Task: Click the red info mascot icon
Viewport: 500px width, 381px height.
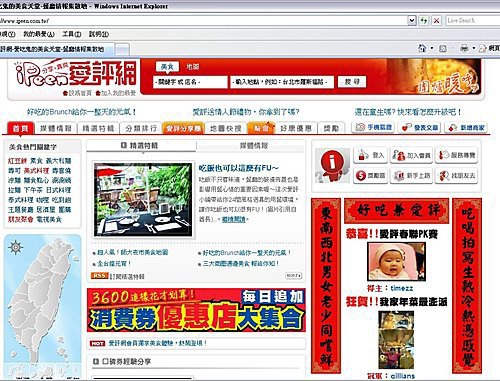Action: coord(332,166)
